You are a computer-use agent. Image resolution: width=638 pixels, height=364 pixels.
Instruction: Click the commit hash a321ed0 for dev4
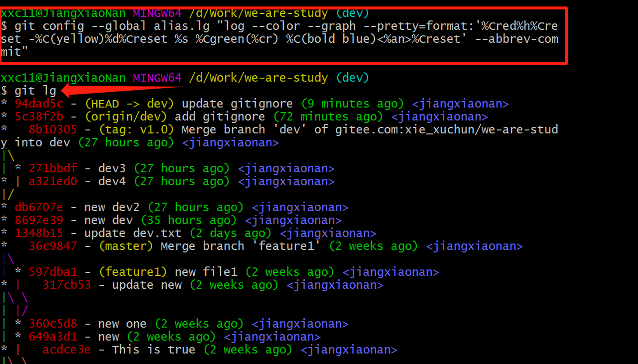(x=53, y=181)
